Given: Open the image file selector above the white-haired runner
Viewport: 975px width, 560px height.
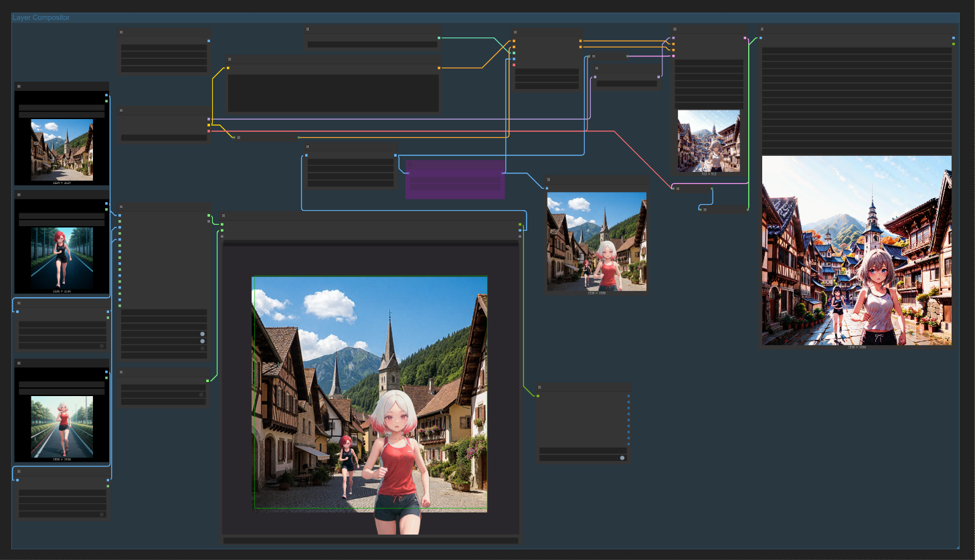Looking at the screenshot, I should (62, 385).
